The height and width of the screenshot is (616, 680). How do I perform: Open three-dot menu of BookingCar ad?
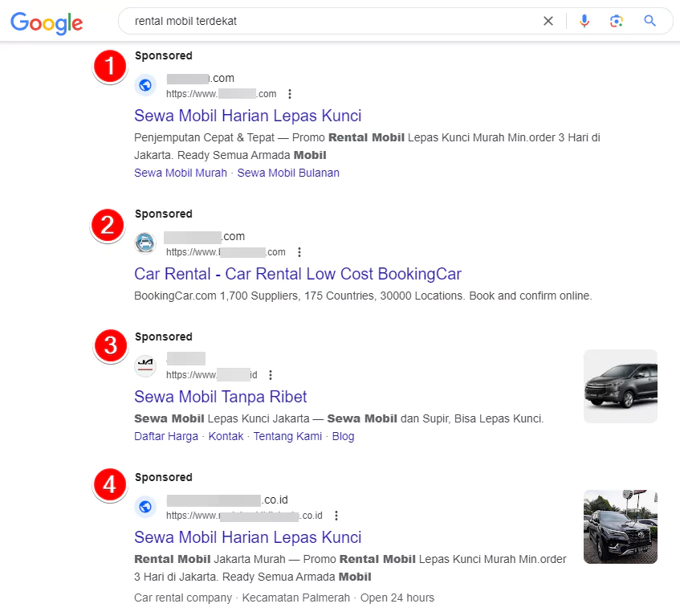[299, 252]
